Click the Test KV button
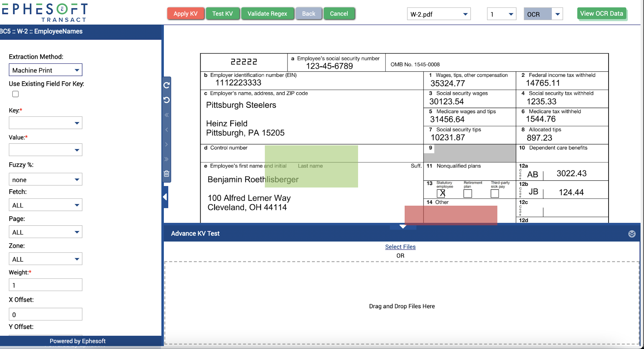This screenshot has height=349, width=644. [223, 14]
